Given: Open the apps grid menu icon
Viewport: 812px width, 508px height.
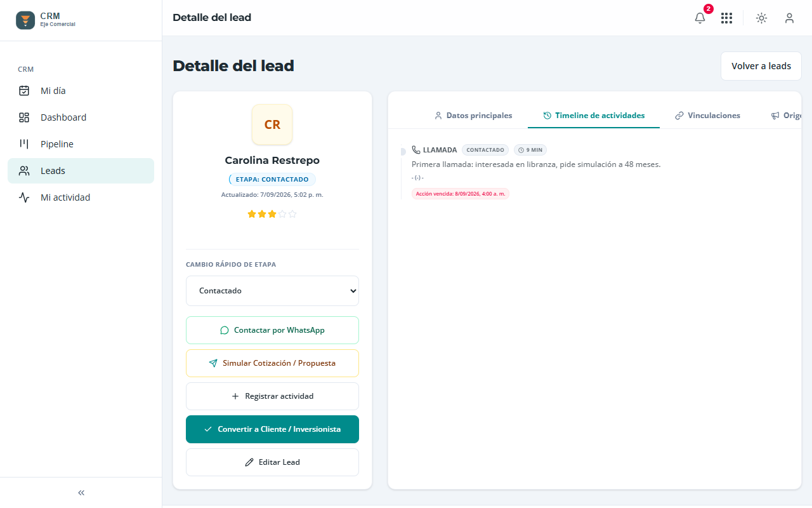Looking at the screenshot, I should pos(727,18).
